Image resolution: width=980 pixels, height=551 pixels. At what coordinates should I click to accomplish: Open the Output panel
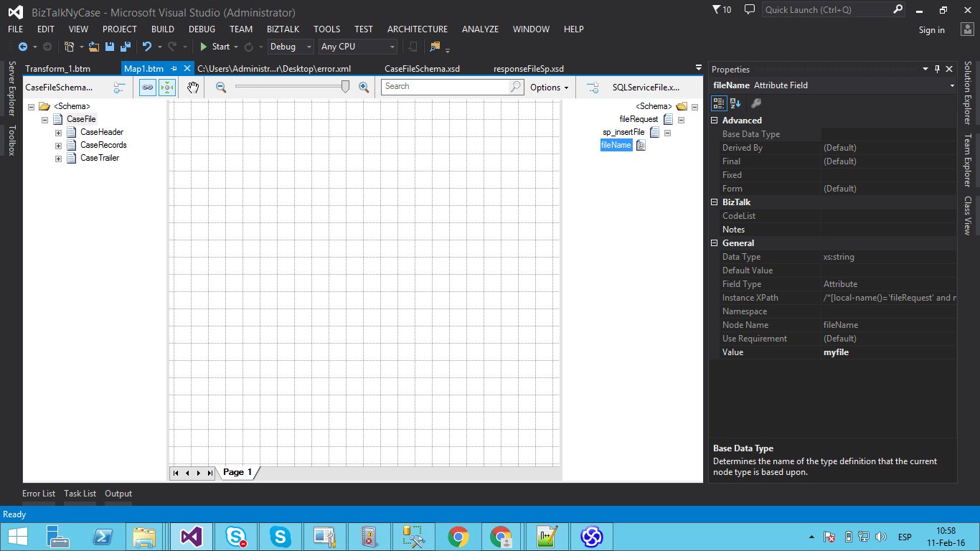click(118, 494)
